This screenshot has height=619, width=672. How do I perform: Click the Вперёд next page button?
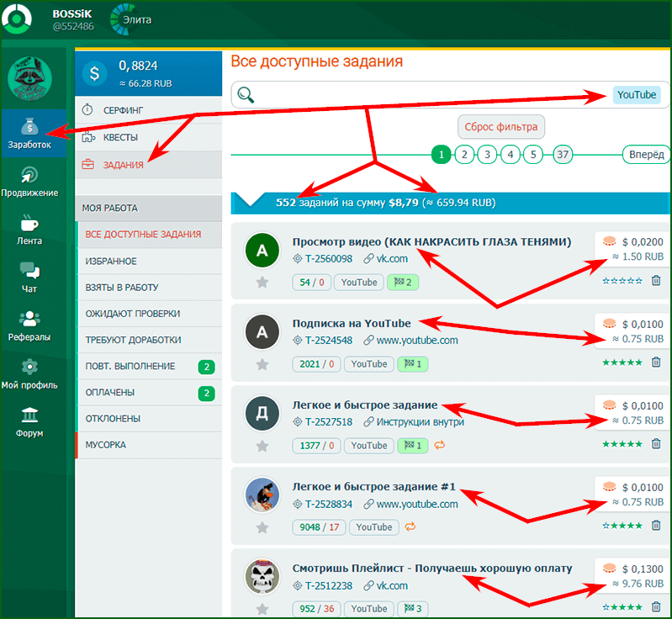(646, 154)
